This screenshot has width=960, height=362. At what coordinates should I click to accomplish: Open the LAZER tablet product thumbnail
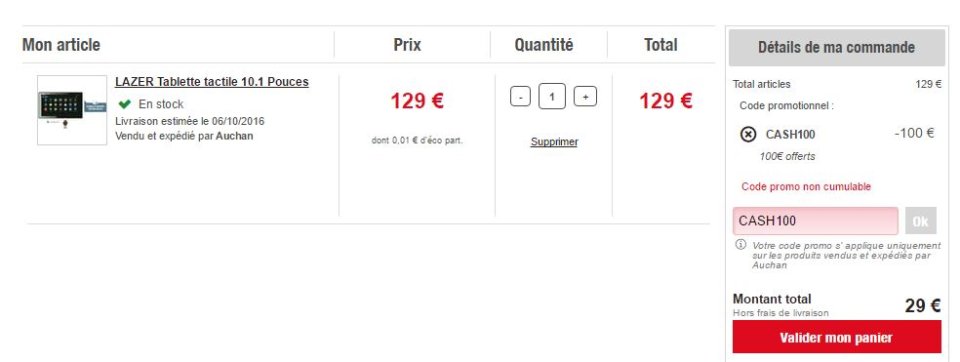[72, 110]
